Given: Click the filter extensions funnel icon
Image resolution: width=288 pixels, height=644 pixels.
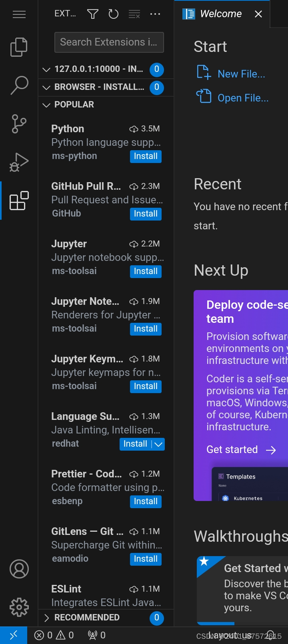Looking at the screenshot, I should tap(93, 14).
